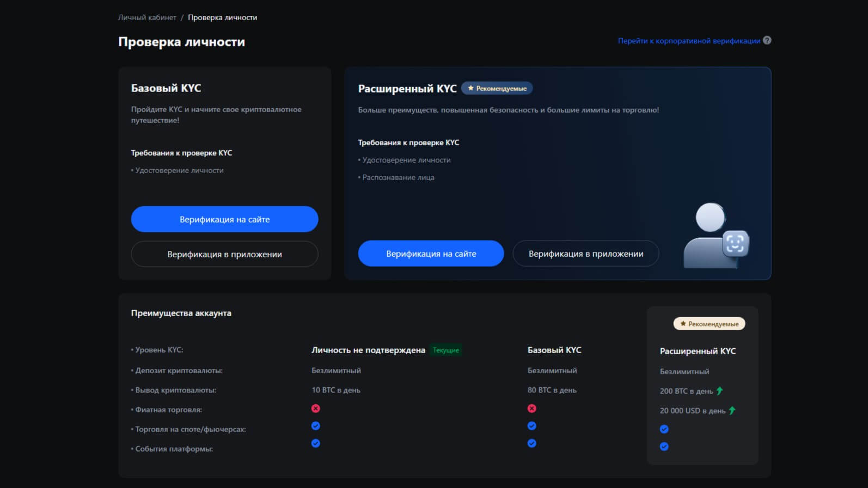The height and width of the screenshot is (488, 868).
Task: Click spot/futures trading checkmark in unverified column
Action: [316, 426]
